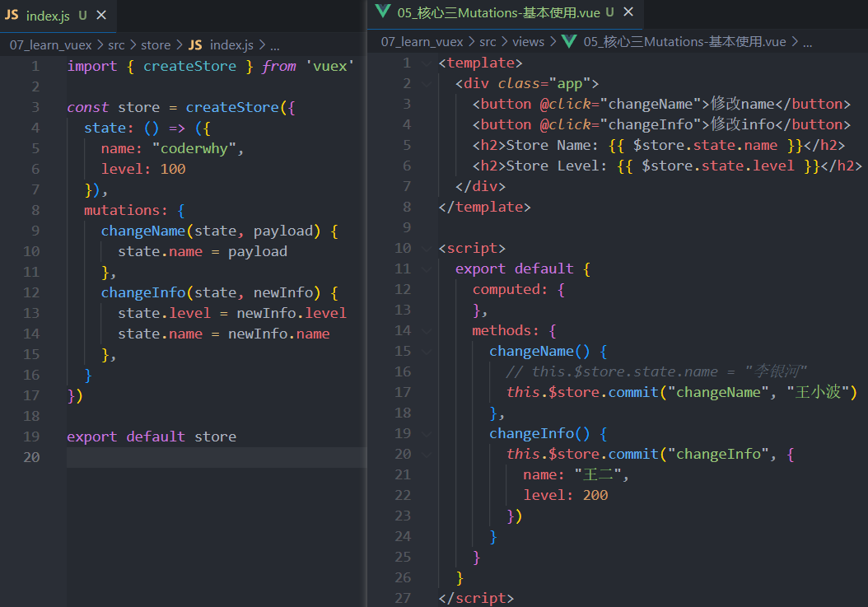
Task: Click $store.state.level in the h2
Action: pyautogui.click(x=718, y=166)
